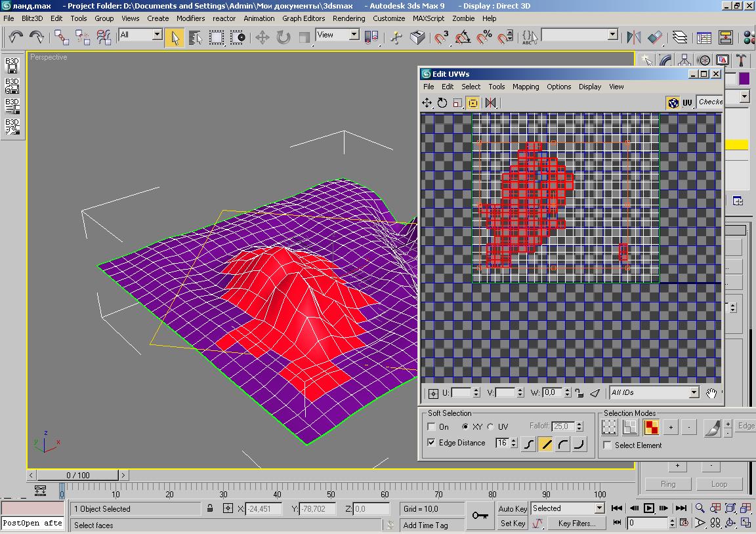Enable Face Sub-object selection mode
Viewport: 756px width, 534px height.
[x=651, y=427]
